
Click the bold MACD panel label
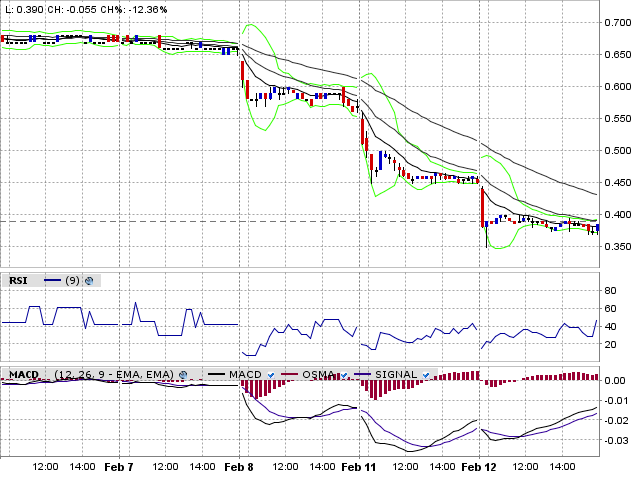click(24, 374)
